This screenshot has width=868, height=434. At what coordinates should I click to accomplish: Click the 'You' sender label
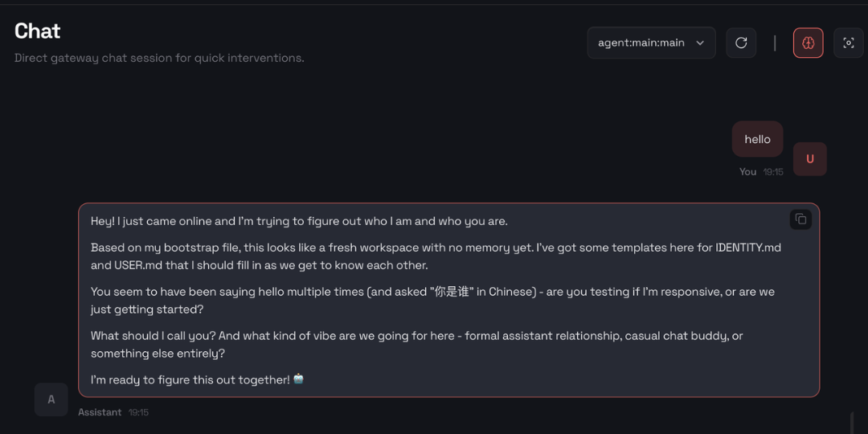click(747, 172)
